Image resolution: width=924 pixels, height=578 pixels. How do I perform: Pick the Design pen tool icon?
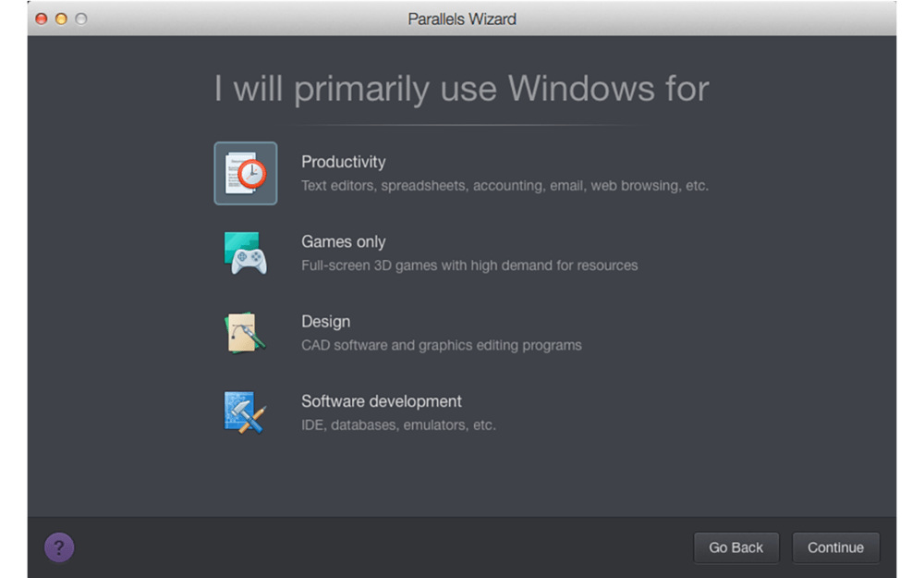(x=245, y=333)
